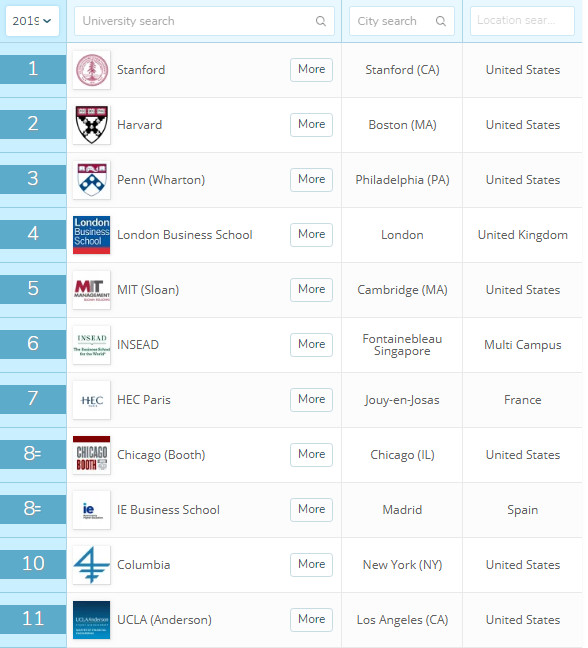
Task: Click the City search magnifier icon
Action: pyautogui.click(x=441, y=21)
